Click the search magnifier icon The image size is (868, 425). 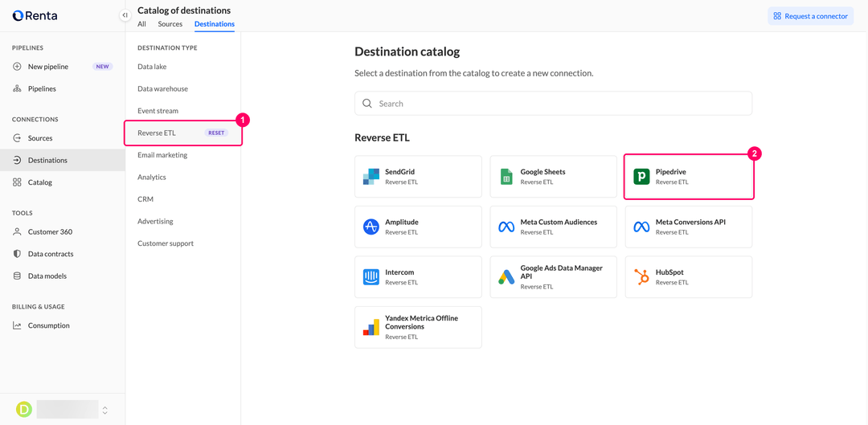366,104
